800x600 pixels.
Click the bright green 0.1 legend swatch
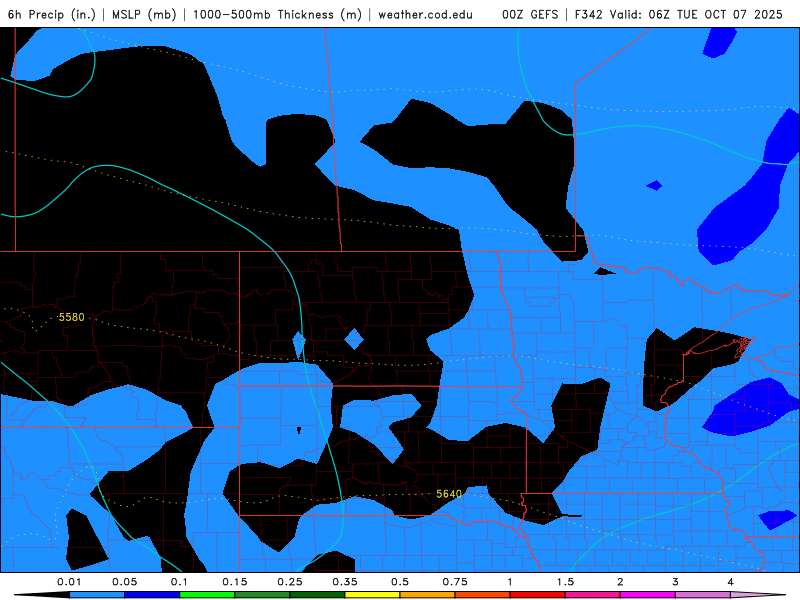(x=207, y=595)
